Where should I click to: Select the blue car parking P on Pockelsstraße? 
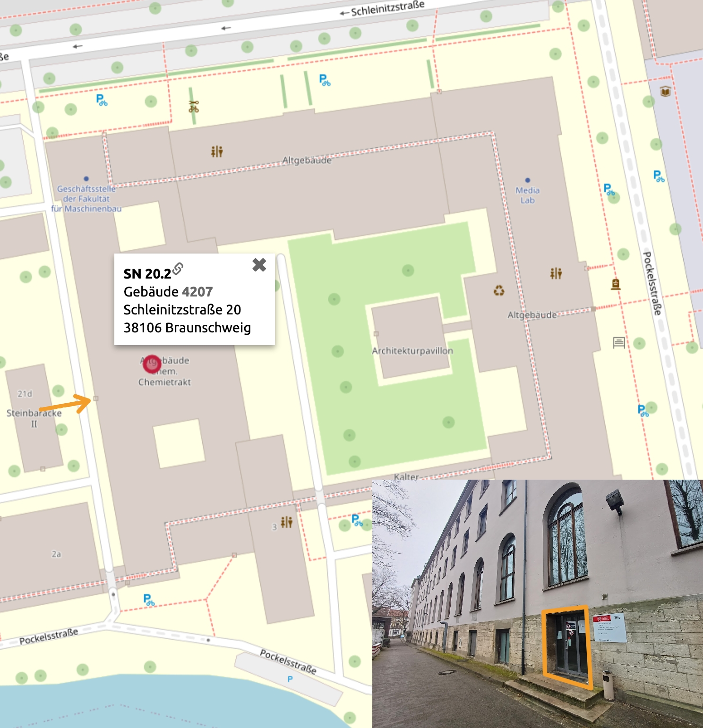pos(290,679)
